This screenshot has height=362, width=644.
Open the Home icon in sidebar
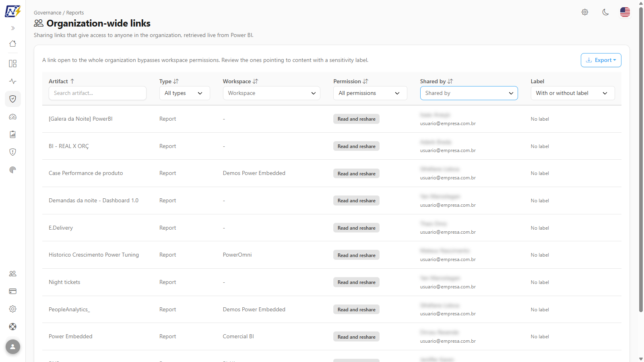click(13, 43)
